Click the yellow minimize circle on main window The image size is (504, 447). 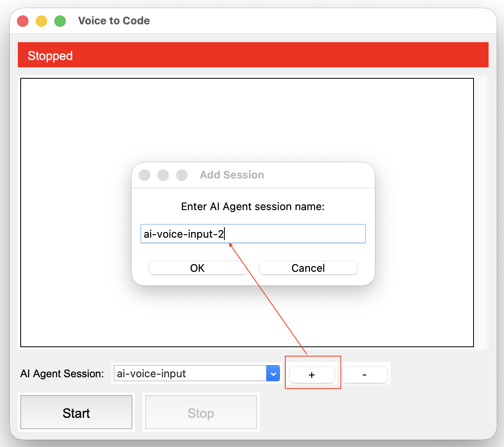coord(41,21)
